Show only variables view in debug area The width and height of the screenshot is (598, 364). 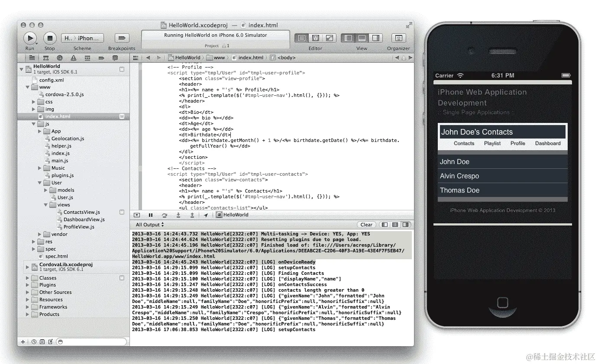tap(384, 225)
